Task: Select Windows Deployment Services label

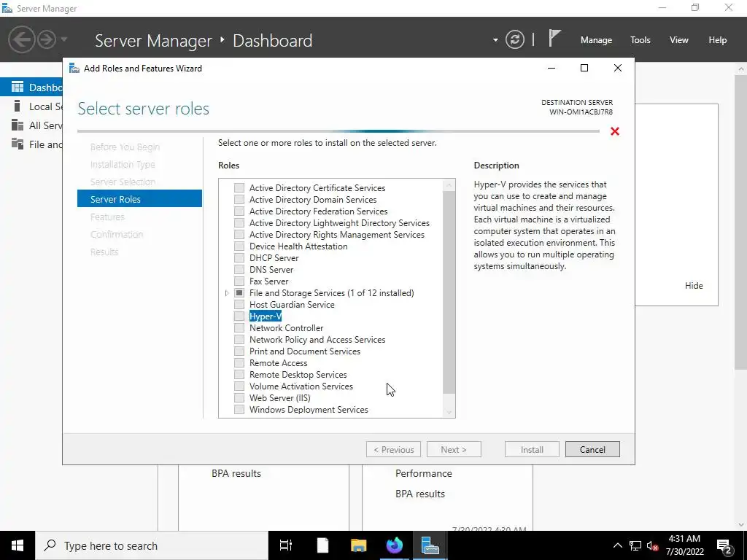Action: coord(309,410)
